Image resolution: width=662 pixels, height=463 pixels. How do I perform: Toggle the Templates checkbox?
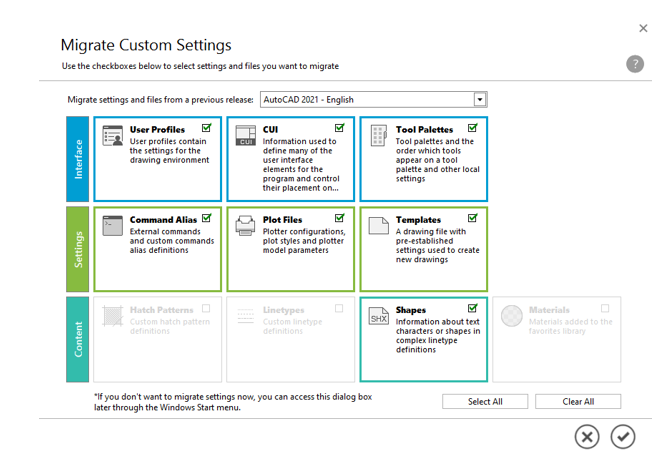pyautogui.click(x=473, y=218)
